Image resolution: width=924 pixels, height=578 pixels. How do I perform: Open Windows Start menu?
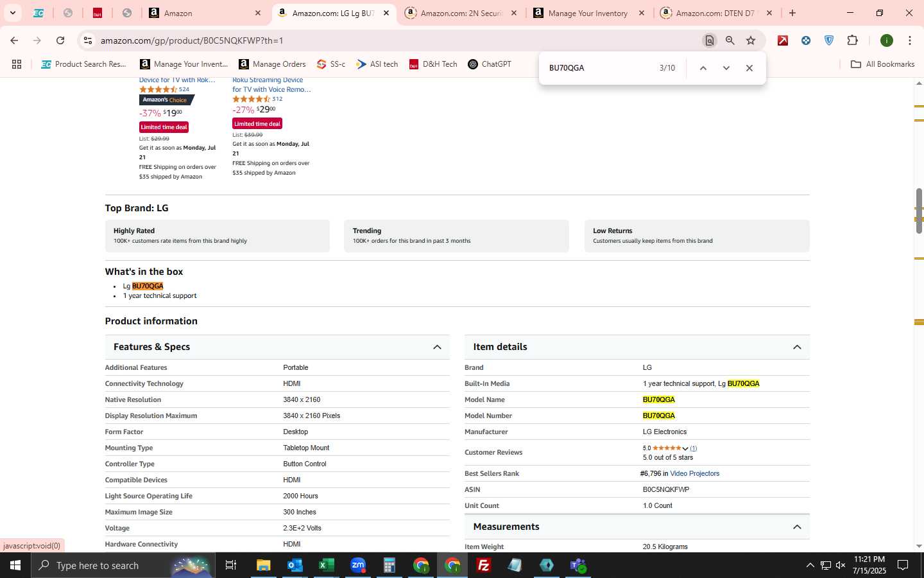15,565
